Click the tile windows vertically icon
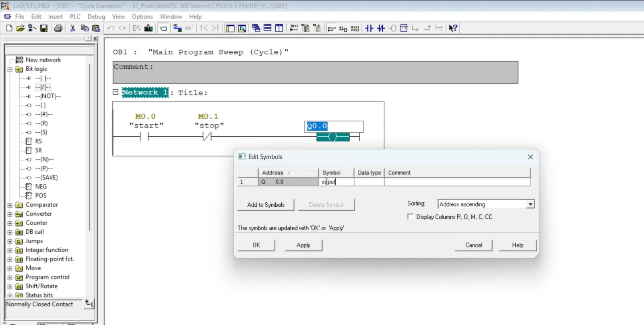644x325 pixels. [x=279, y=28]
